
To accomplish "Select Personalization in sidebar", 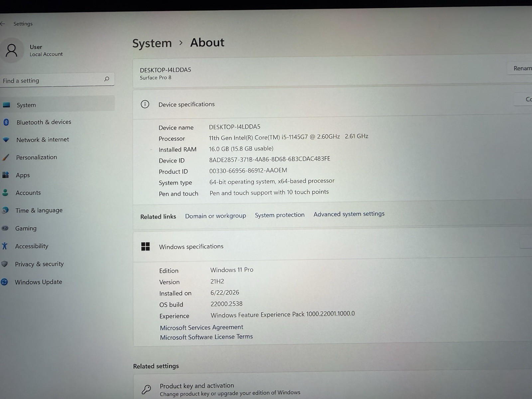I will coord(37,157).
